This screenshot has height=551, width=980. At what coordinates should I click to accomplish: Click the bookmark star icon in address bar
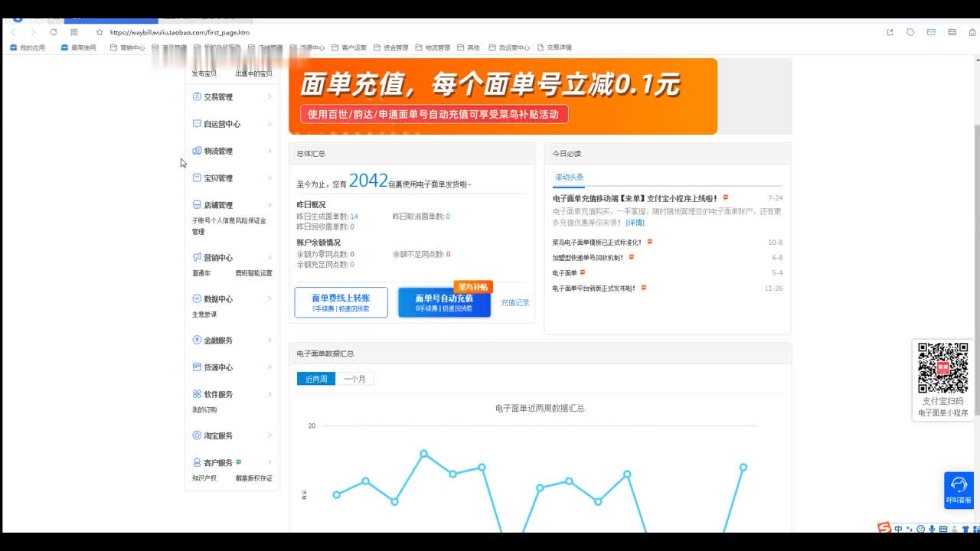click(x=100, y=32)
